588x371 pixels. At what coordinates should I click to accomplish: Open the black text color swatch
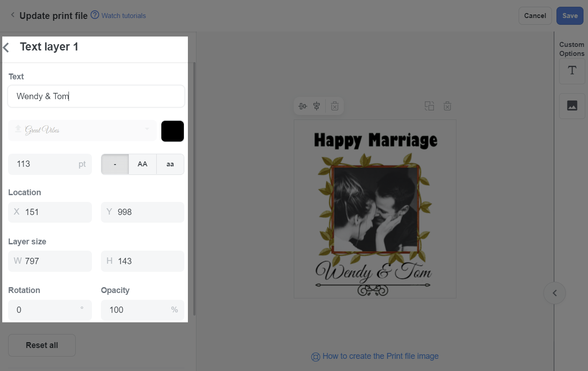click(173, 131)
